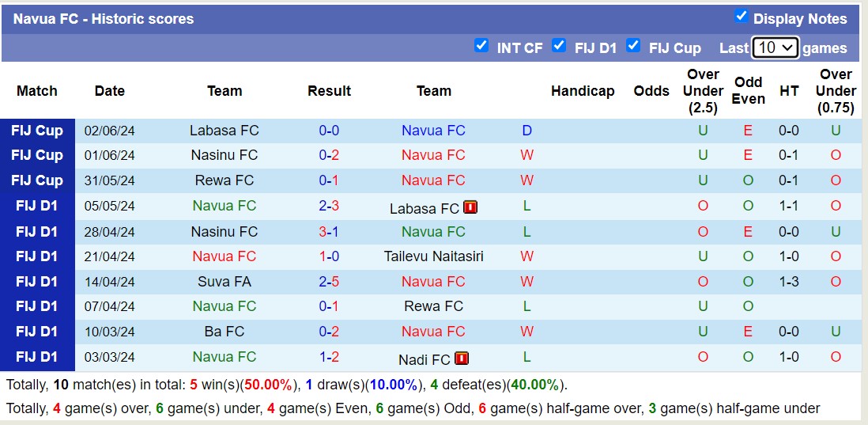Open the 3-1 Nasinu FC match result
The height and width of the screenshot is (425, 868).
[x=329, y=232]
